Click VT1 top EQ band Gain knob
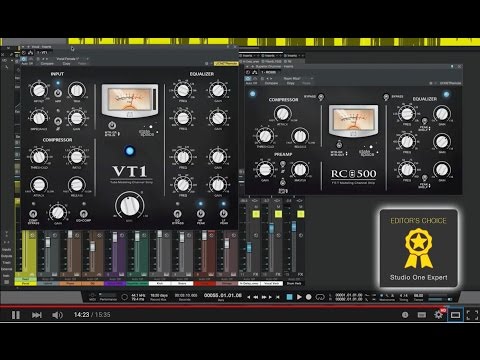This screenshot has height=360, width=480. 218,90
